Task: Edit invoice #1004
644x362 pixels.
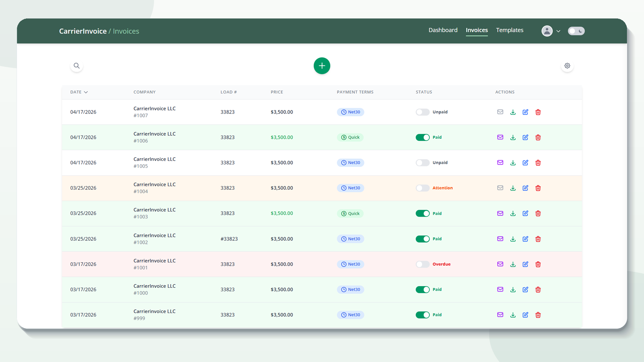Action: click(x=525, y=188)
